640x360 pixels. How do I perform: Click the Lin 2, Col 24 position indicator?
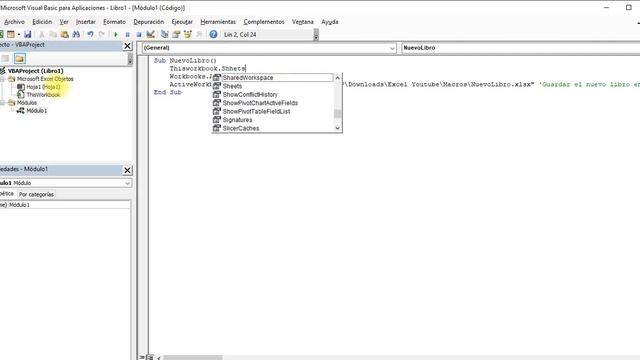click(240, 35)
